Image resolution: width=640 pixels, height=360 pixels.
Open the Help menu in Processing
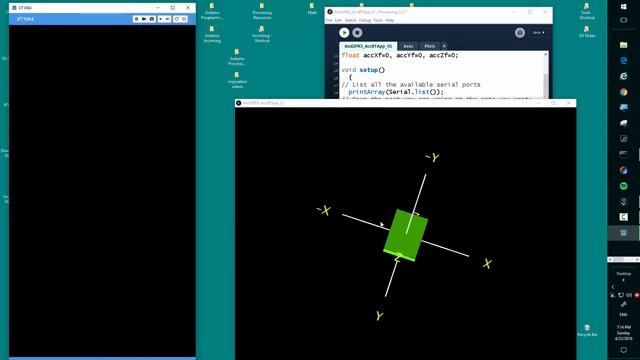(x=390, y=20)
